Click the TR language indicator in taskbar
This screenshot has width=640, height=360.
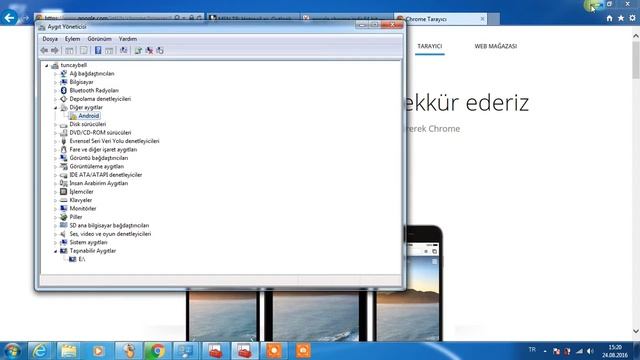532,350
